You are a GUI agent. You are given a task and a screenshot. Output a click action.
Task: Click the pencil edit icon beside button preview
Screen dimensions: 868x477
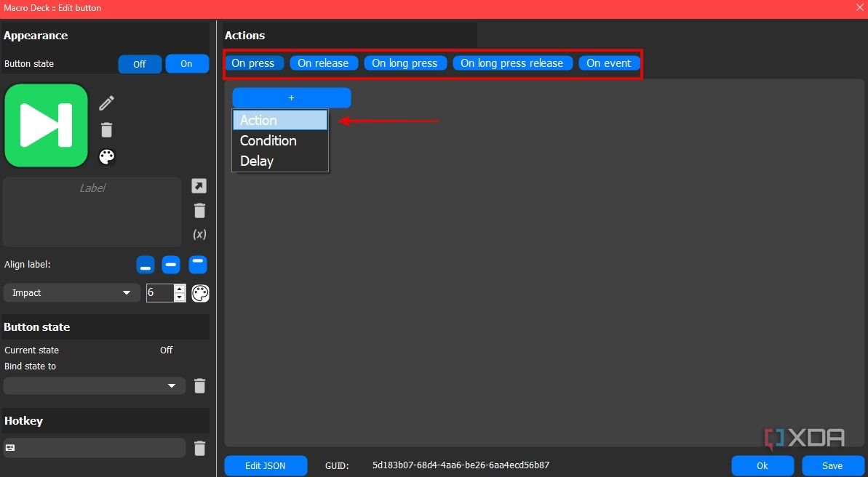pyautogui.click(x=107, y=103)
